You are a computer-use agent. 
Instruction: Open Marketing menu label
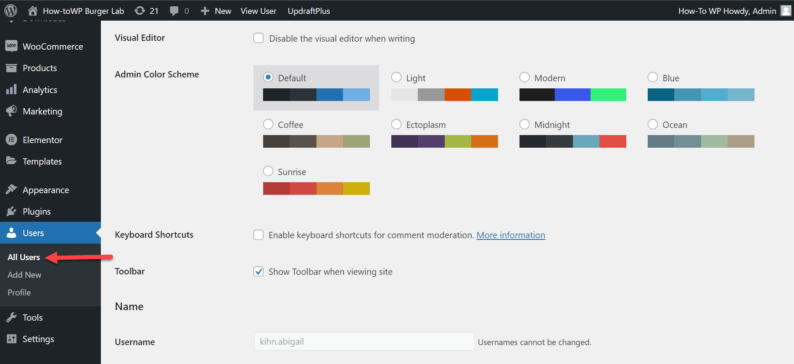[x=43, y=111]
